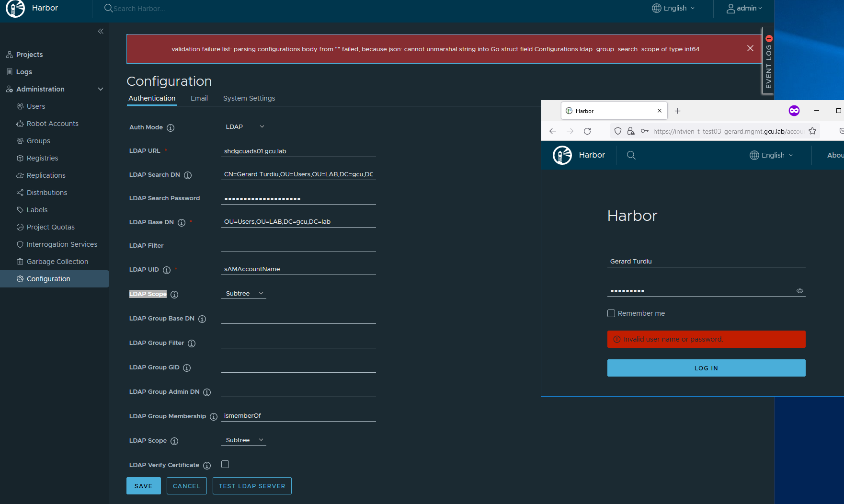Click TEST LDAP SERVER button
This screenshot has height=504, width=844.
[252, 486]
